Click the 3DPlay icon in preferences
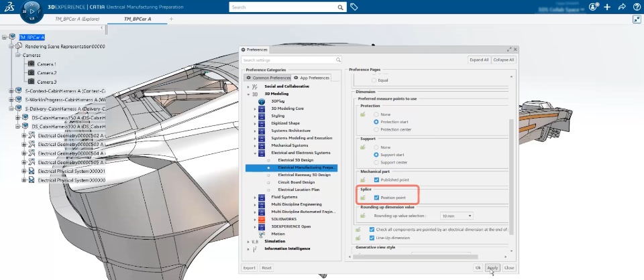 click(262, 101)
